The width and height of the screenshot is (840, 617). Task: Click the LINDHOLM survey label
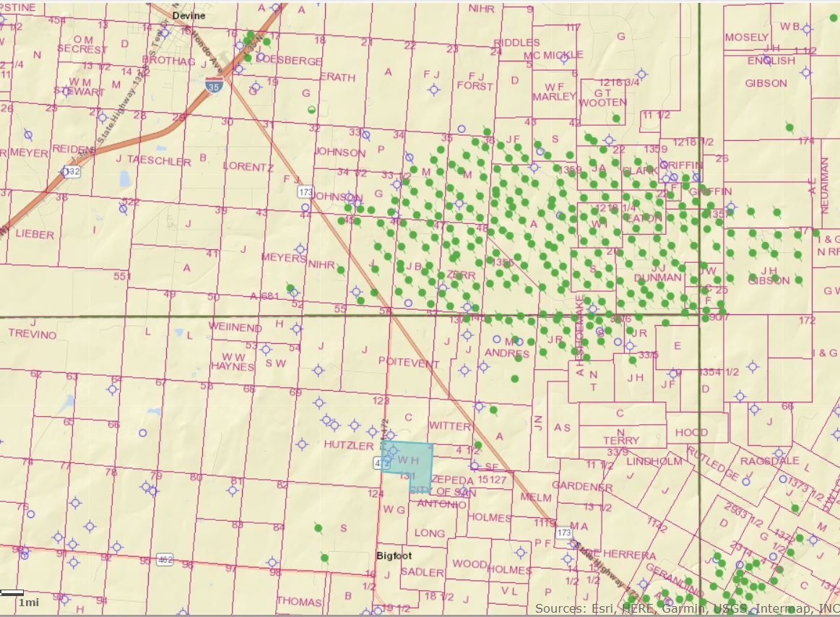click(654, 461)
